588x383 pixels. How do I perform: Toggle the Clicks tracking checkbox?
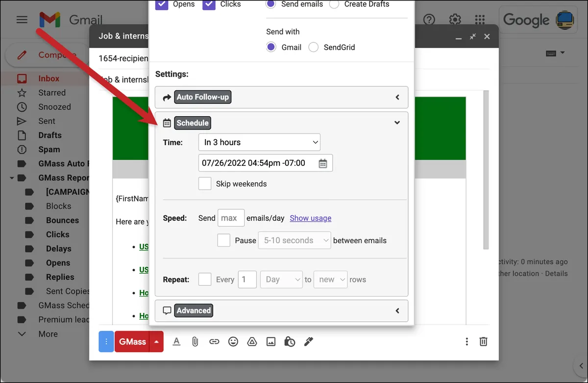[x=209, y=4]
